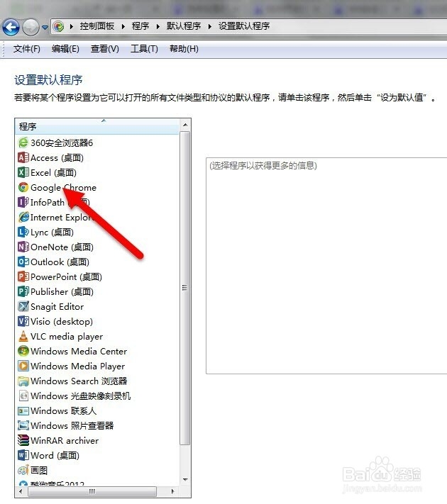Screen dimensions: 447x504
Task: Click the Windows Media Player icon
Action: coord(23,366)
